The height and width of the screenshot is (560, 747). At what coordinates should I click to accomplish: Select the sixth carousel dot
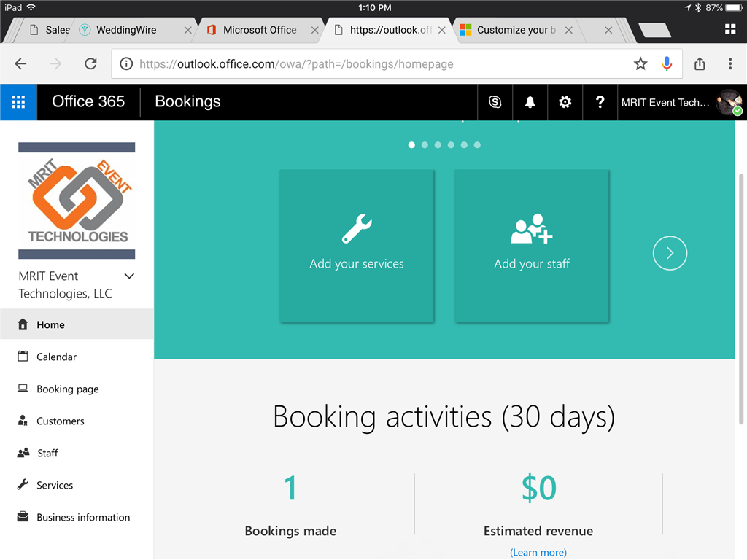[477, 145]
